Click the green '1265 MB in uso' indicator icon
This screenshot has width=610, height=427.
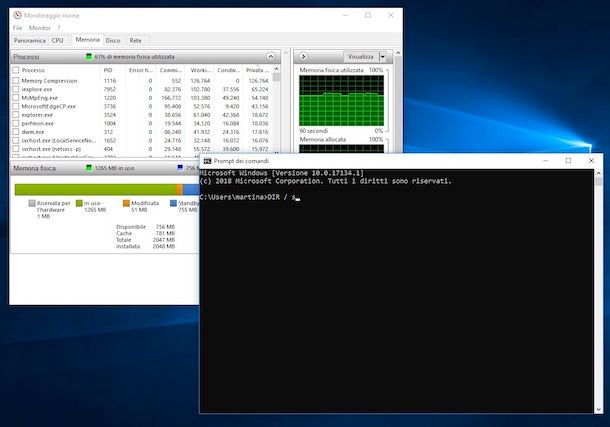89,168
